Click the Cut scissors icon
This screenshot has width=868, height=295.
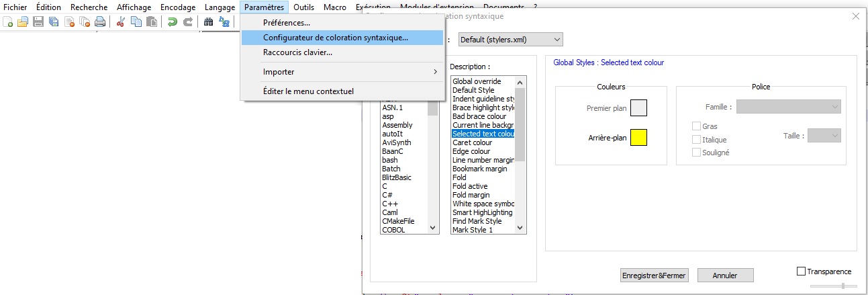[x=121, y=22]
